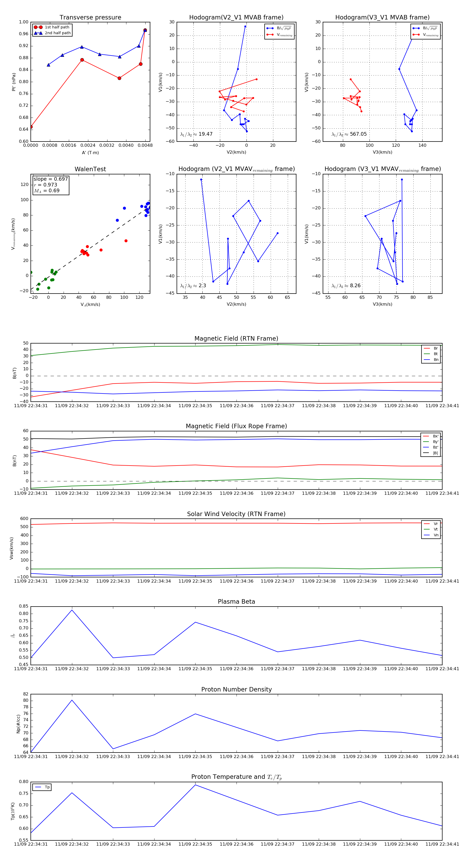Click the "Br" legend entry
473x868 pixels.
coord(431,349)
